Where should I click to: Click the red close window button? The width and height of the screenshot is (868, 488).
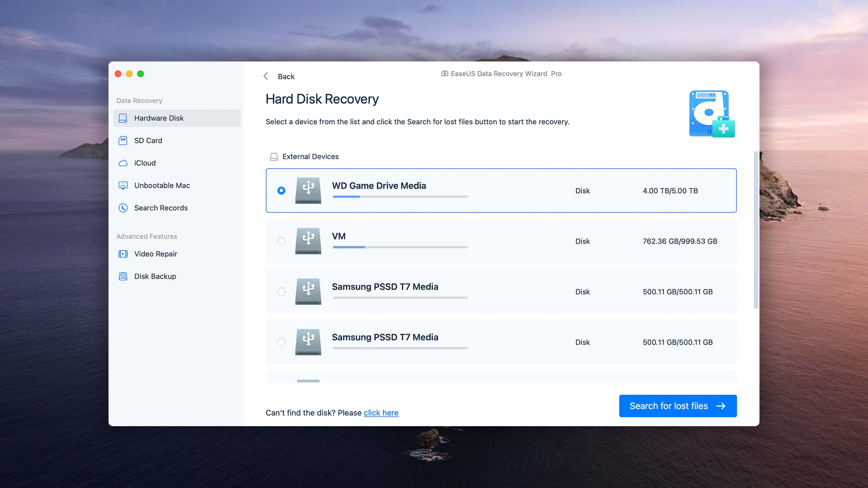tap(118, 74)
